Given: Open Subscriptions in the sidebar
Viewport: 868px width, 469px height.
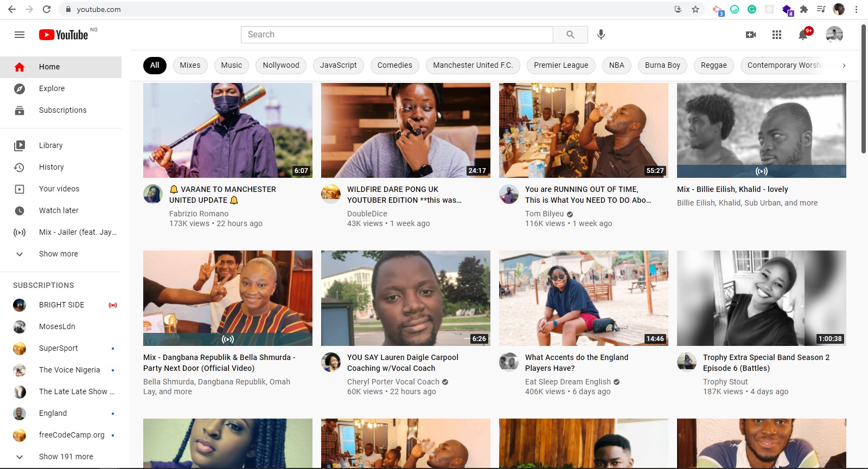Looking at the screenshot, I should pos(61,110).
